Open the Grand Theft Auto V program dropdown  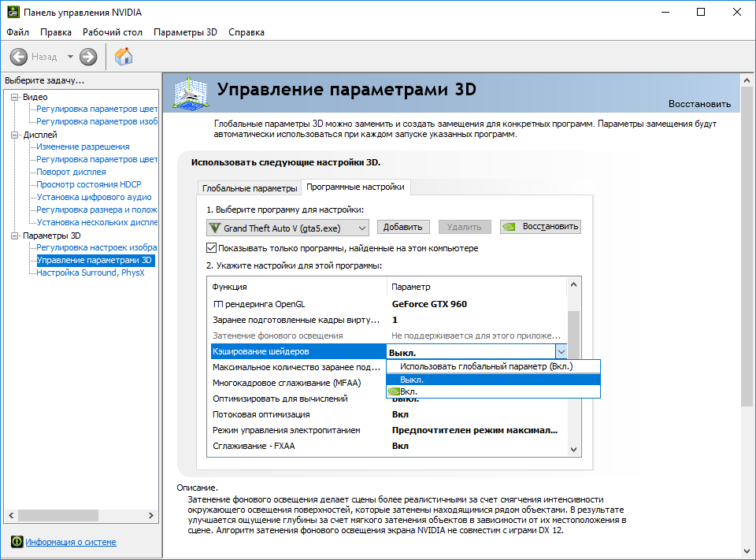[288, 228]
